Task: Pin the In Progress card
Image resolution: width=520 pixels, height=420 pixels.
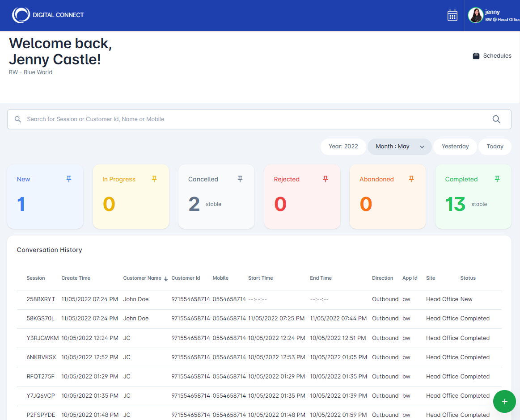Action: (x=154, y=179)
